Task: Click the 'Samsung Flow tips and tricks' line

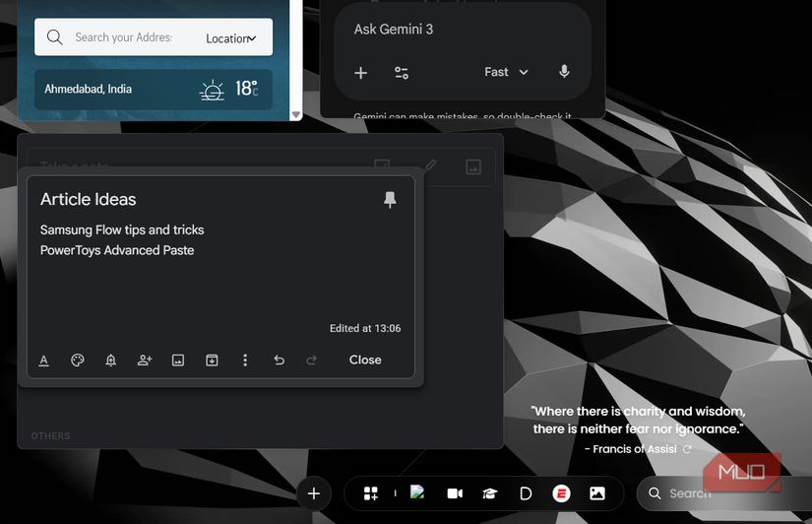Action: point(122,229)
